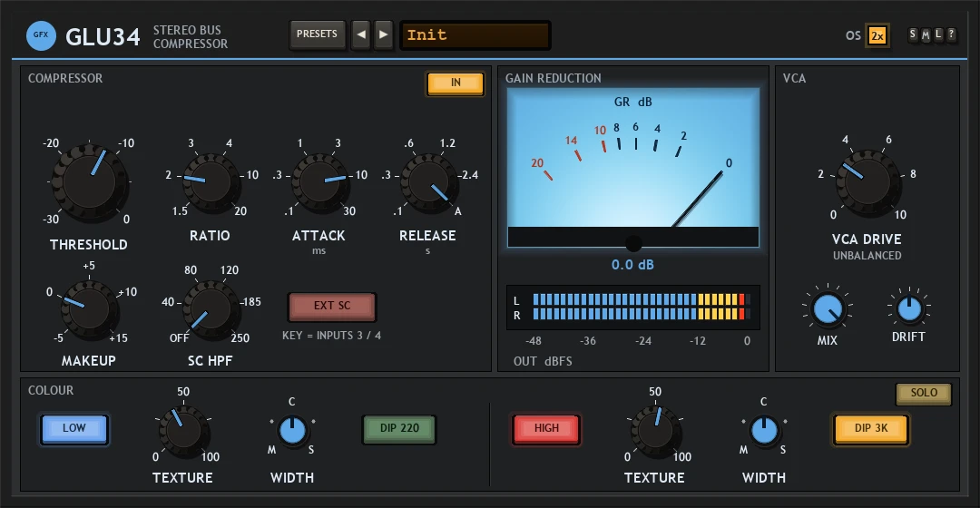Click the MIX knob
This screenshot has width=980, height=508.
[828, 310]
